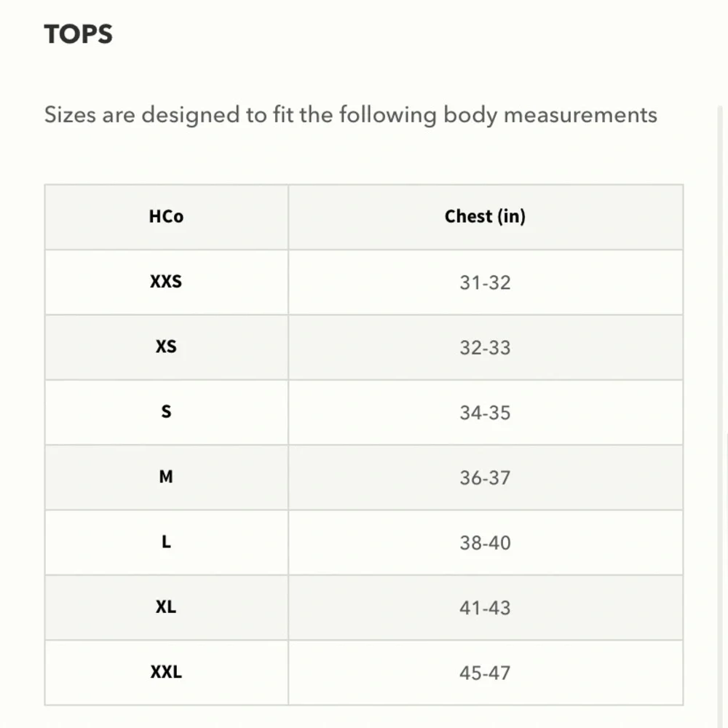
Task: Select the 32-33 chest measurement cell
Action: point(485,348)
